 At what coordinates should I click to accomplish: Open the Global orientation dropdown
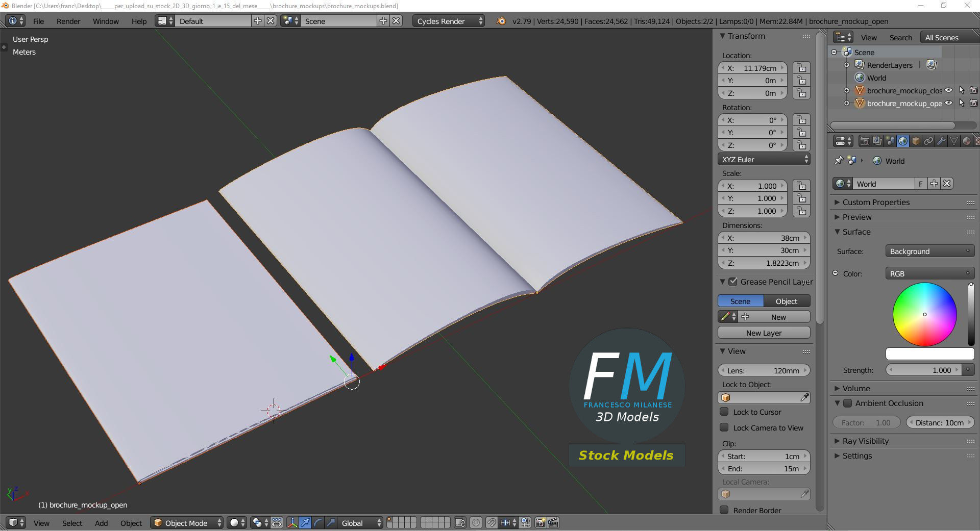[x=361, y=523]
